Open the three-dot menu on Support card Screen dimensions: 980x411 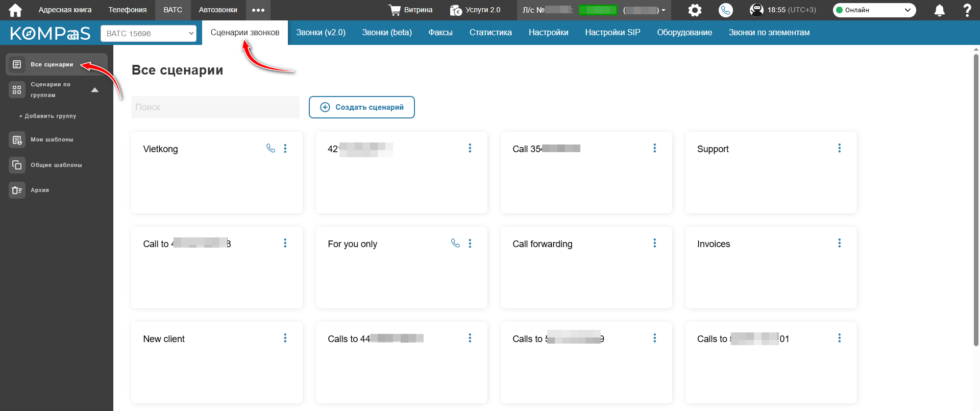(x=839, y=148)
